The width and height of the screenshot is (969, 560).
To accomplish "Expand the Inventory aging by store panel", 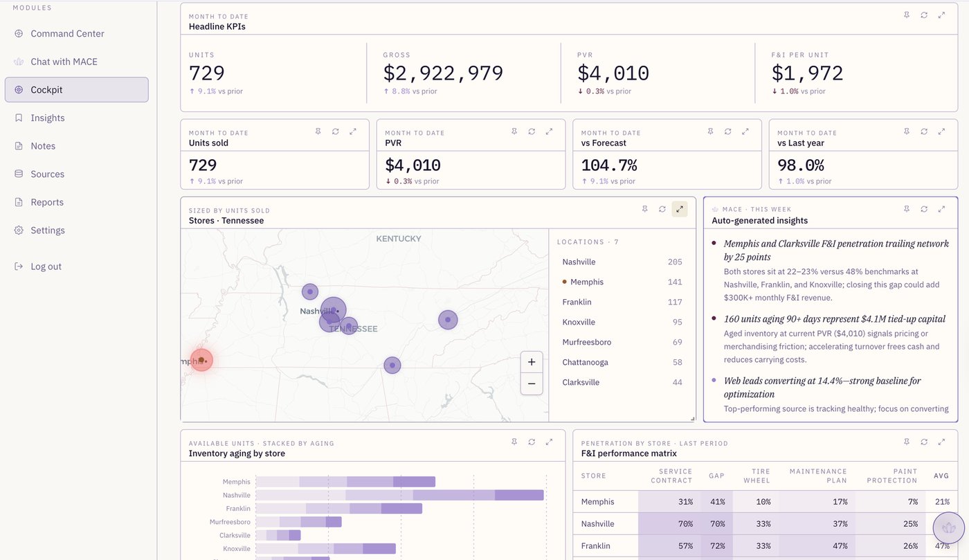I will pyautogui.click(x=549, y=442).
